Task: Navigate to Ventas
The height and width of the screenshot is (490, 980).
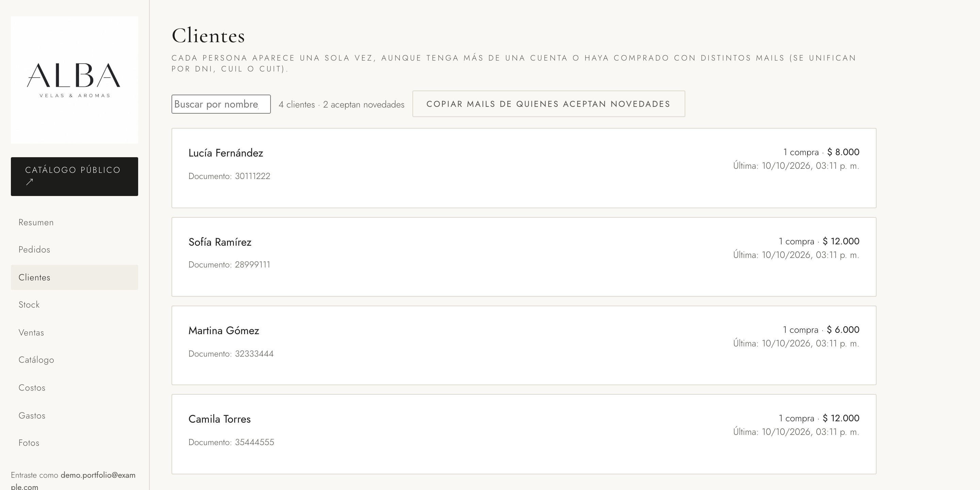Action: click(74, 332)
